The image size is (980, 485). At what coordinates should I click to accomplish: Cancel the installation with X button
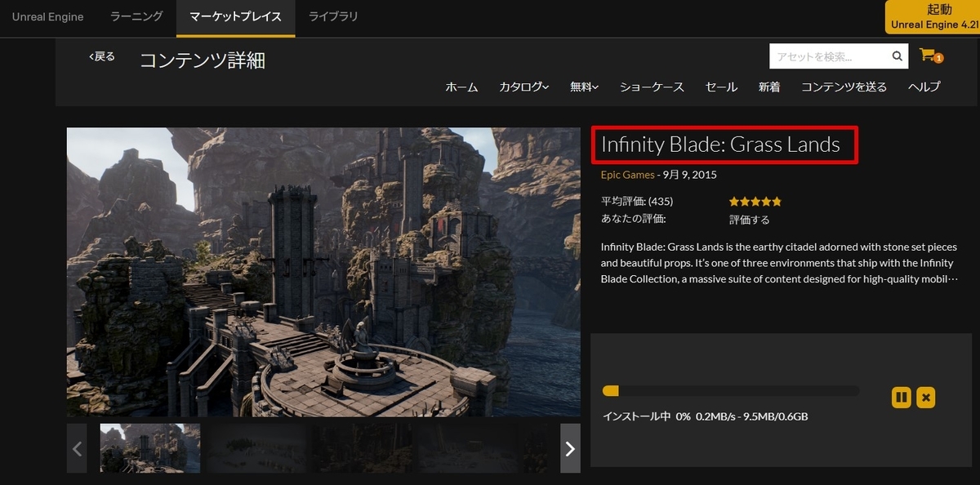coord(925,398)
